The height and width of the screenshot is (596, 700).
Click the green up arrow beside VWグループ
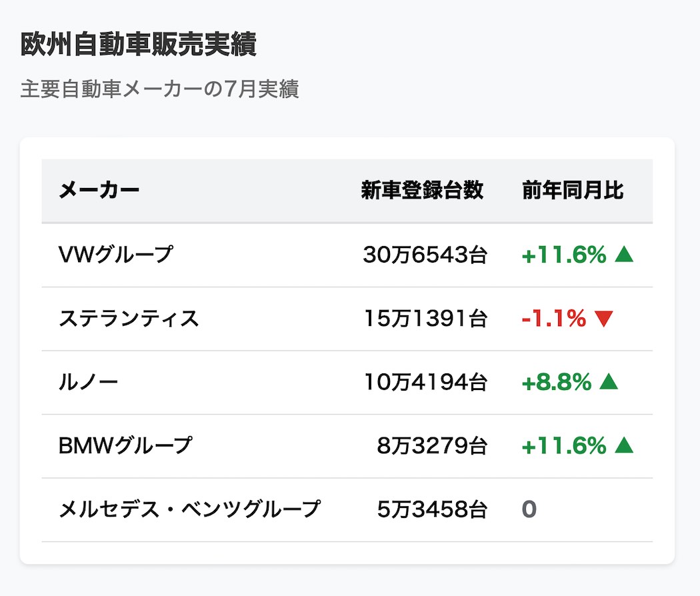(x=623, y=255)
